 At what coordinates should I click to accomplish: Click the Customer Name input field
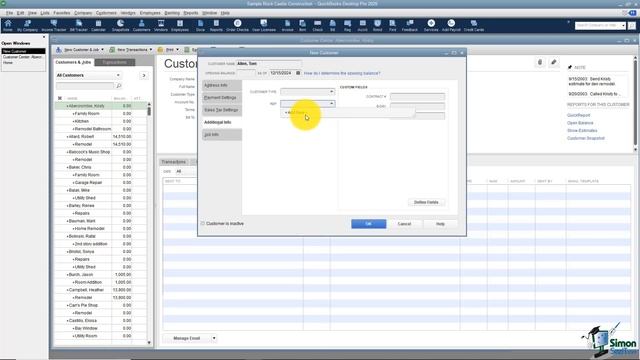coord(269,64)
